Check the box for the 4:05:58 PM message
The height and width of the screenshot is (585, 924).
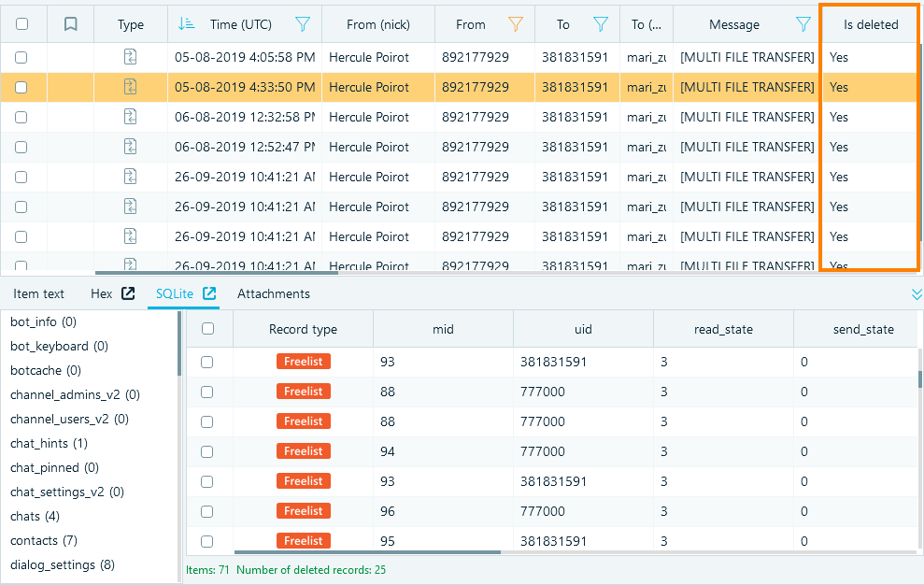(21, 57)
